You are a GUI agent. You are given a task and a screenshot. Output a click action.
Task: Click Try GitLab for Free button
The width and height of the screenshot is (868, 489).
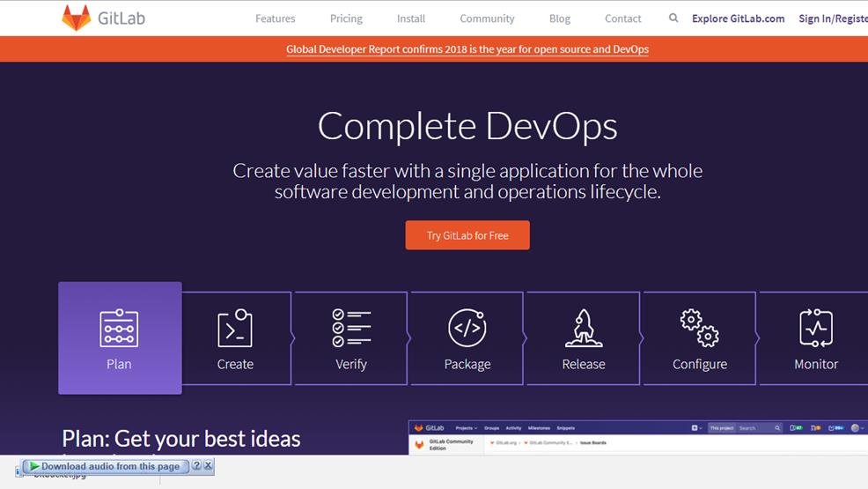coord(467,235)
